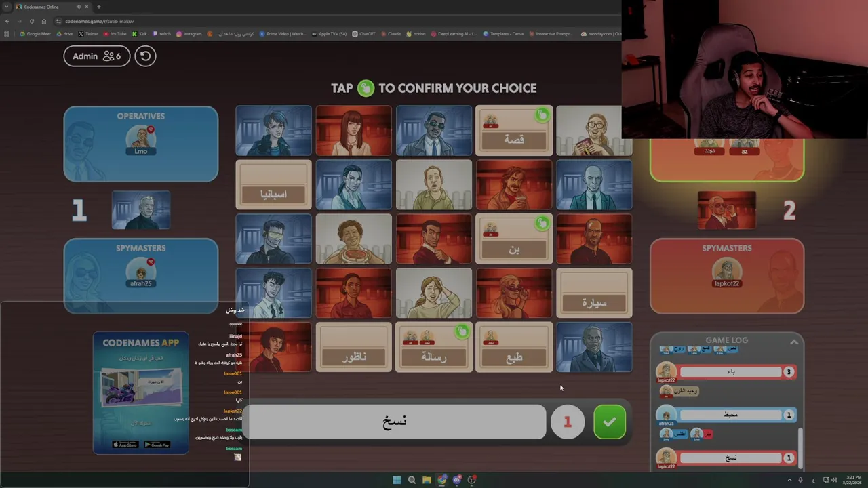Confirm the بن card with its green tap icon
Screen dimensions: 868x488
click(x=541, y=224)
